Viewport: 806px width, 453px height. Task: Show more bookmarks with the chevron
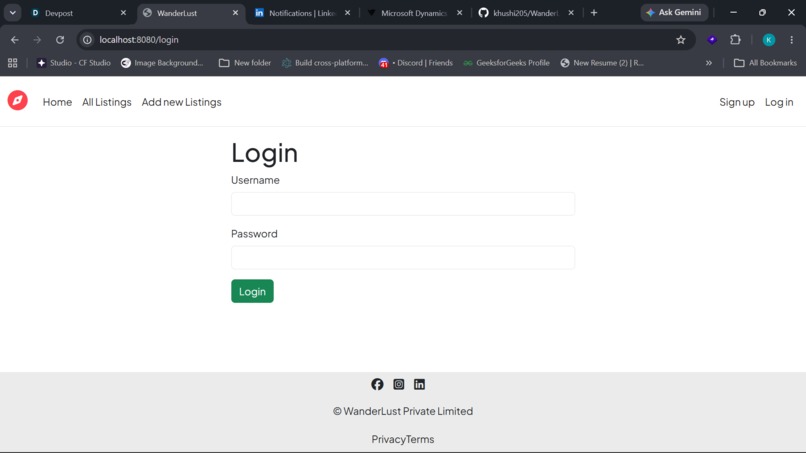click(x=709, y=63)
